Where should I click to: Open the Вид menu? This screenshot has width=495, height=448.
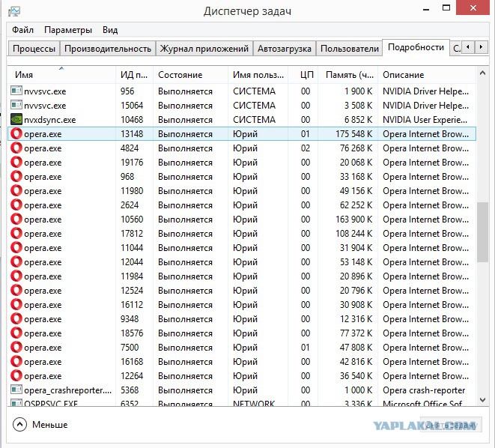coord(110,30)
